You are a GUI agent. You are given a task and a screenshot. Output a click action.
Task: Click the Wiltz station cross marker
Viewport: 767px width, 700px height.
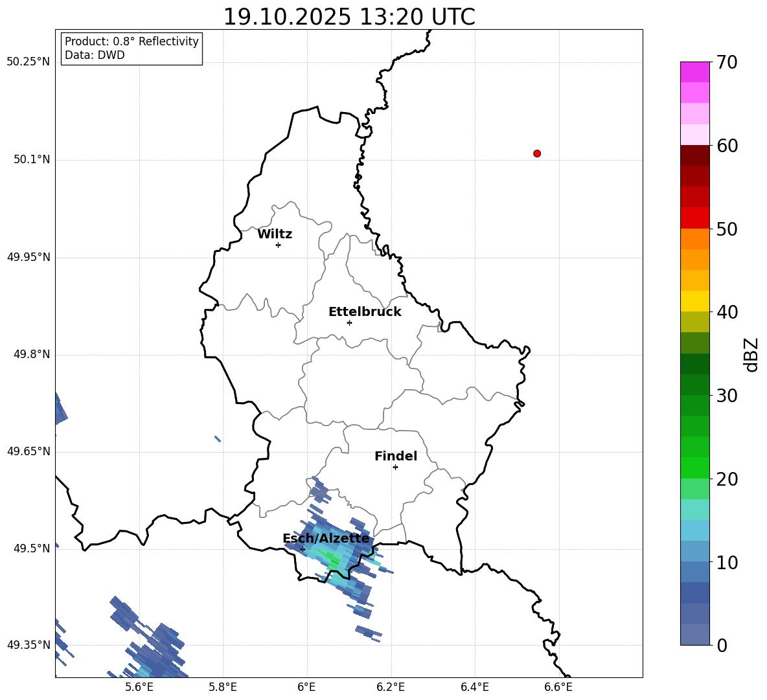point(278,245)
